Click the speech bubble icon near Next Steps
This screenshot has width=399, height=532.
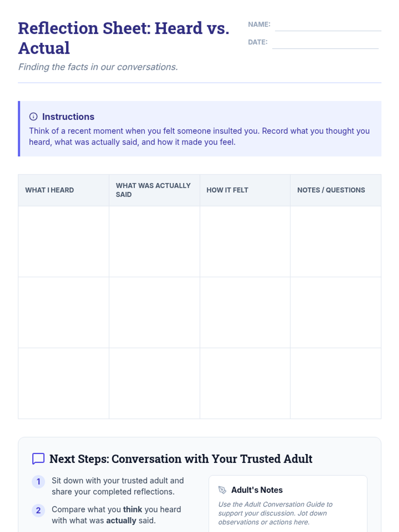click(x=38, y=459)
